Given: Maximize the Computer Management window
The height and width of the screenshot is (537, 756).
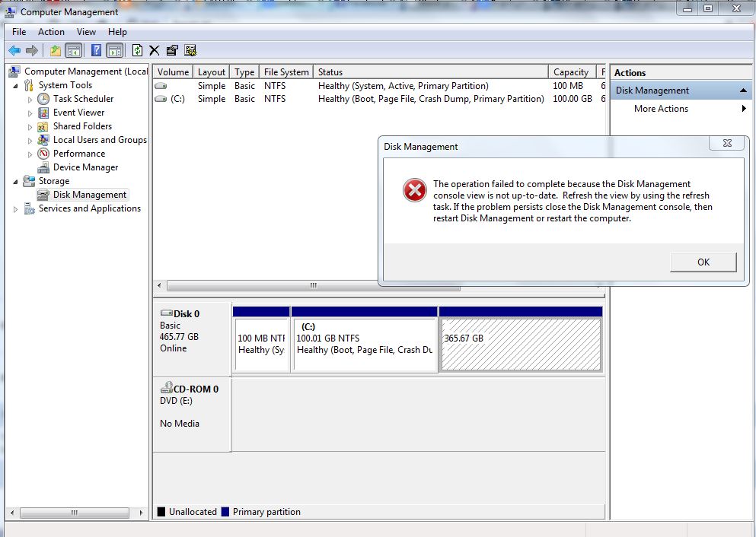Looking at the screenshot, I should pos(708,8).
